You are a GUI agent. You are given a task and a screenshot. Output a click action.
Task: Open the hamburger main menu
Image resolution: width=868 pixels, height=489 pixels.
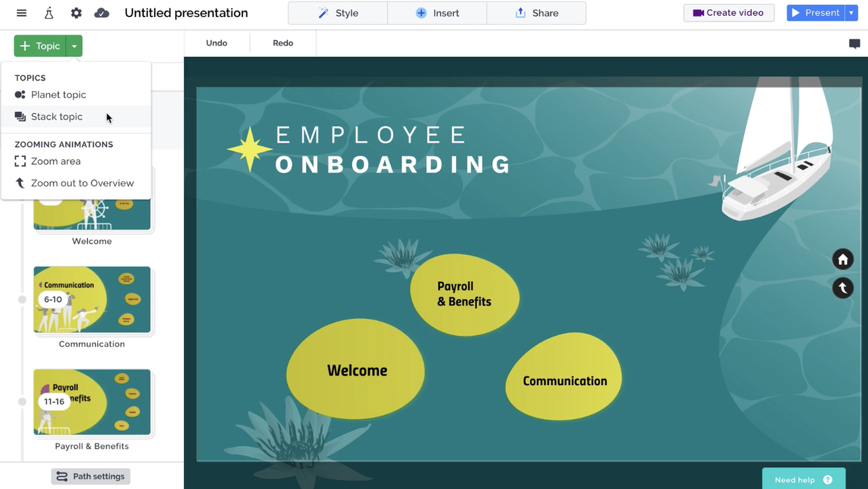tap(22, 13)
